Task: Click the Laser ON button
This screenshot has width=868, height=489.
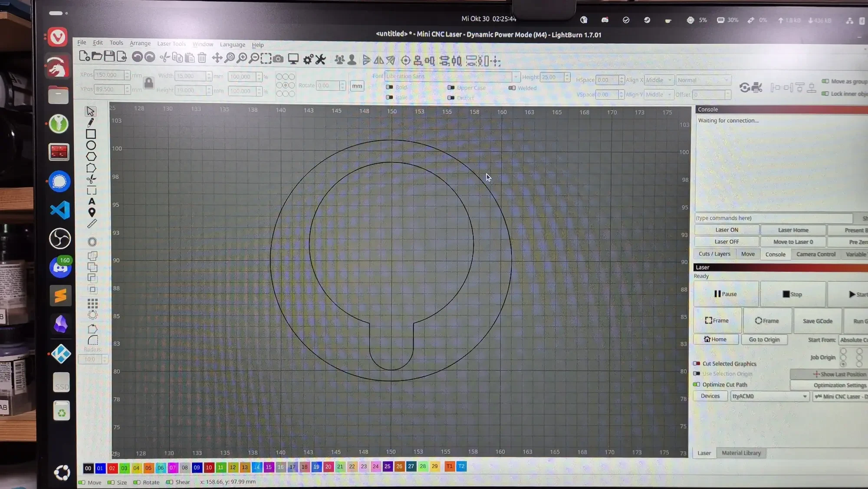Action: 726,230
